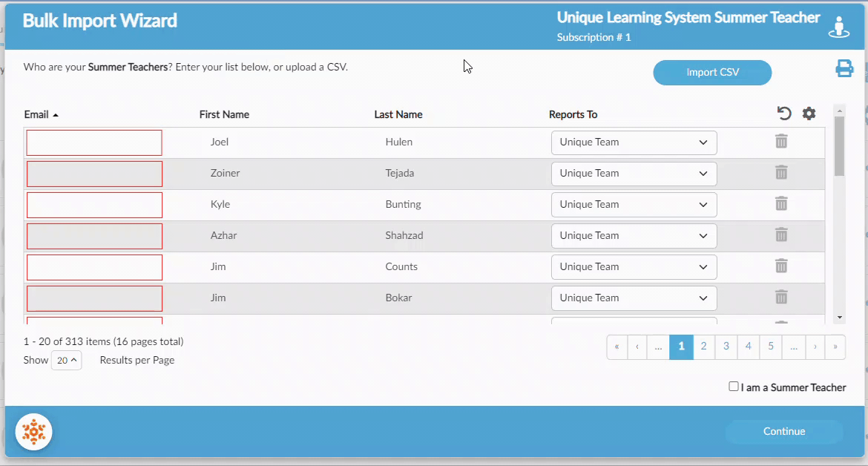This screenshot has height=466, width=868.
Task: Click last name cell Shahzad
Action: 404,235
